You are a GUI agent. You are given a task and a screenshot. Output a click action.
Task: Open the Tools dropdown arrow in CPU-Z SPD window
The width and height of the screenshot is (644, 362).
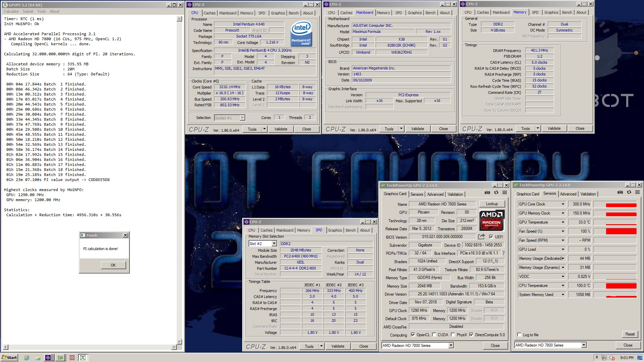tap(321, 346)
